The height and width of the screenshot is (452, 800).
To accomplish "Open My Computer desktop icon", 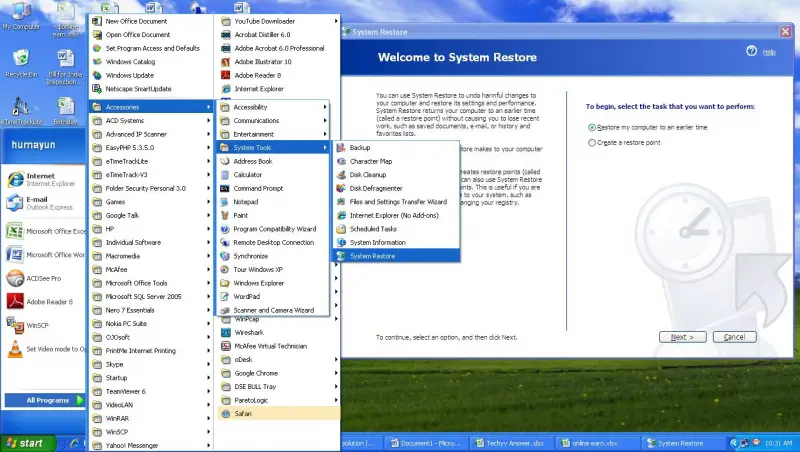I will (x=21, y=16).
